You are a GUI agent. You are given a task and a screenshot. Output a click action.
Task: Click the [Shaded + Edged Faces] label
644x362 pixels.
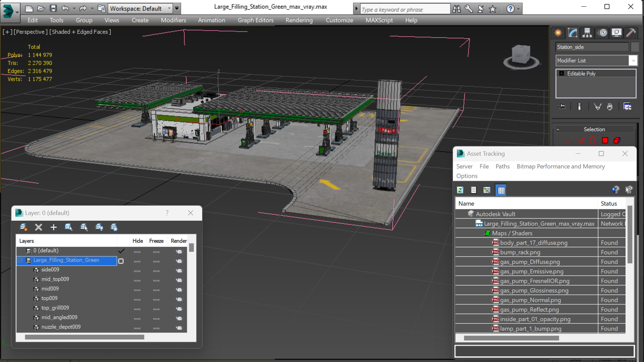[x=80, y=32]
